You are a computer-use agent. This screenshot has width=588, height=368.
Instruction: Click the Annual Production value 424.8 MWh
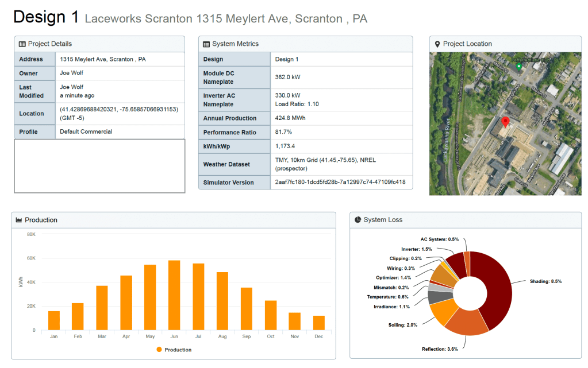coord(291,118)
